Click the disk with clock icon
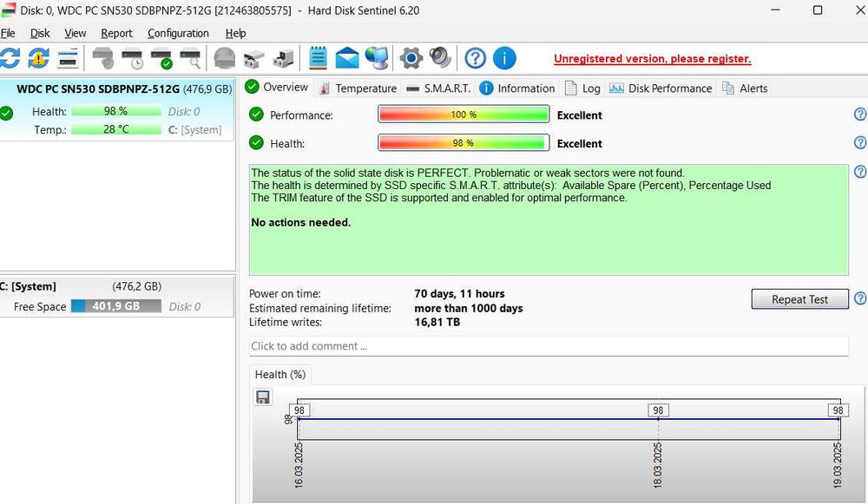Screen dimensions: 868x504 pos(132,58)
